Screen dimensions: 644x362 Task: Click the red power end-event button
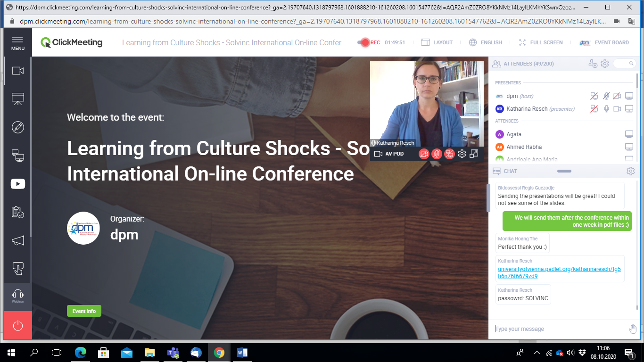pyautogui.click(x=18, y=325)
